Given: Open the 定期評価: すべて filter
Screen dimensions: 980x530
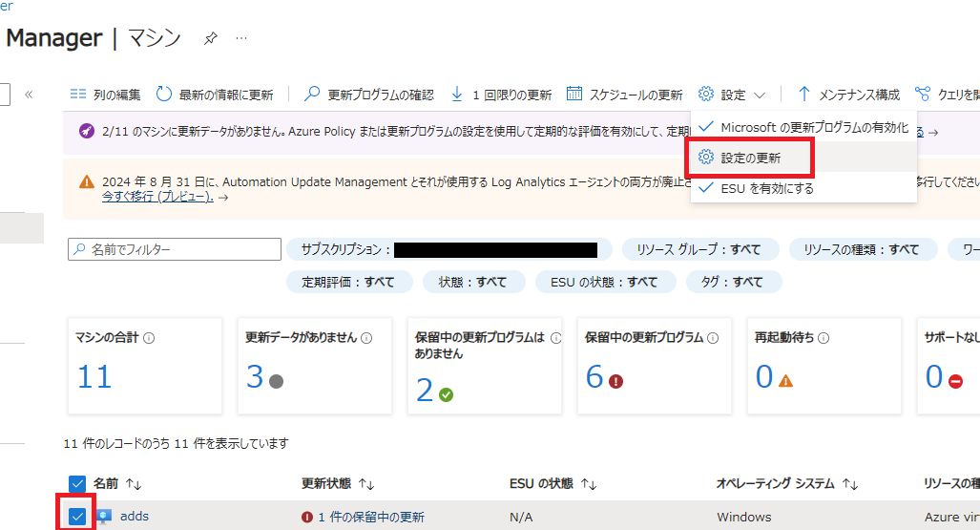Looking at the screenshot, I should coord(348,282).
